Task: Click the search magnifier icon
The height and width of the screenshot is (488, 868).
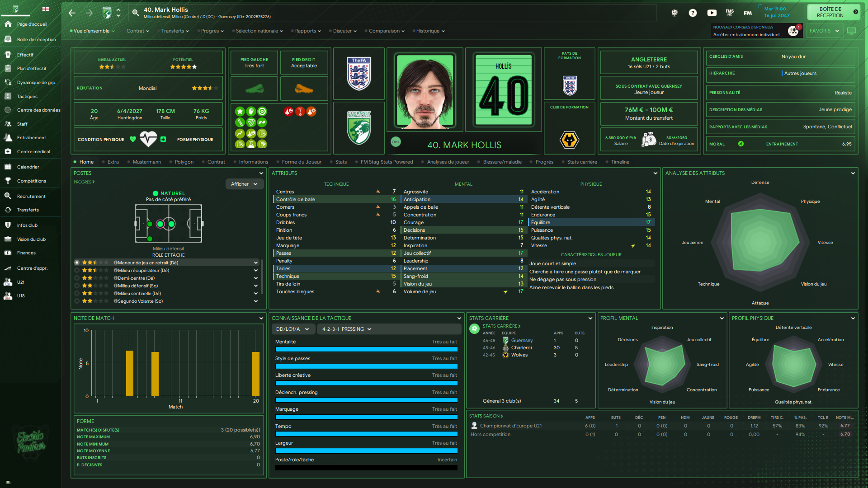Action: pos(135,13)
